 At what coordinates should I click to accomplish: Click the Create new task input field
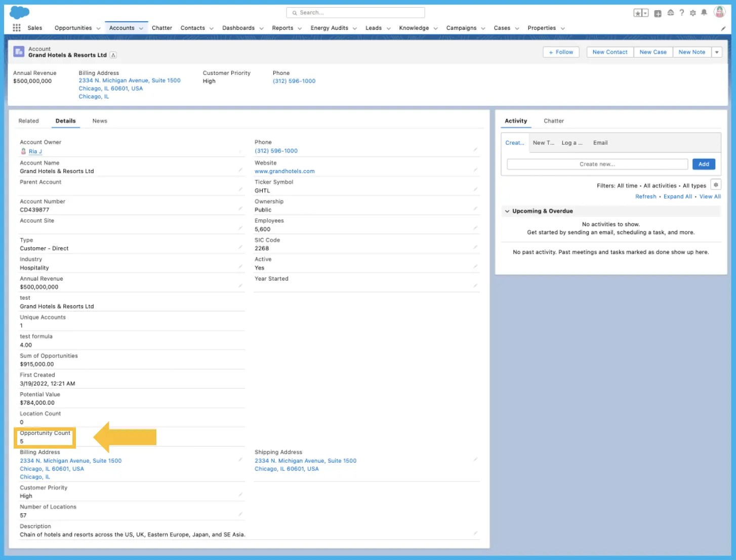point(596,164)
